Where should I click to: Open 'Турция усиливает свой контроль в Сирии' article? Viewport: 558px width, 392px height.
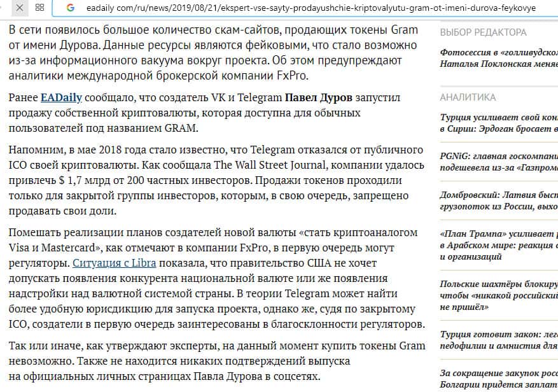(499, 123)
